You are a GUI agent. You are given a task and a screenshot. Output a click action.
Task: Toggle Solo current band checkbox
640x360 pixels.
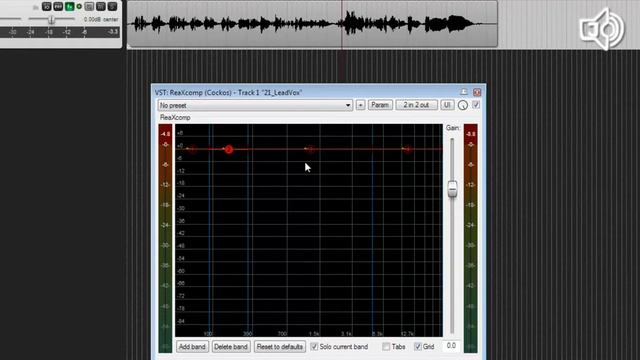click(x=314, y=347)
